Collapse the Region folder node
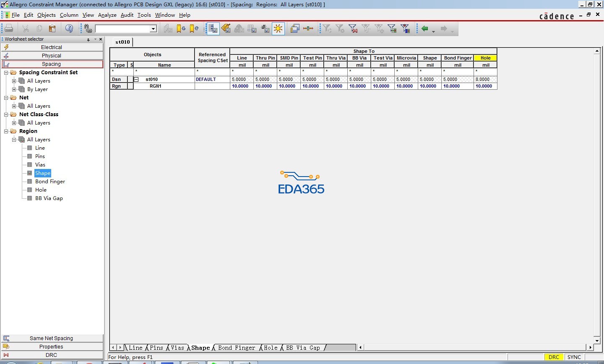The image size is (604, 364). (6, 131)
